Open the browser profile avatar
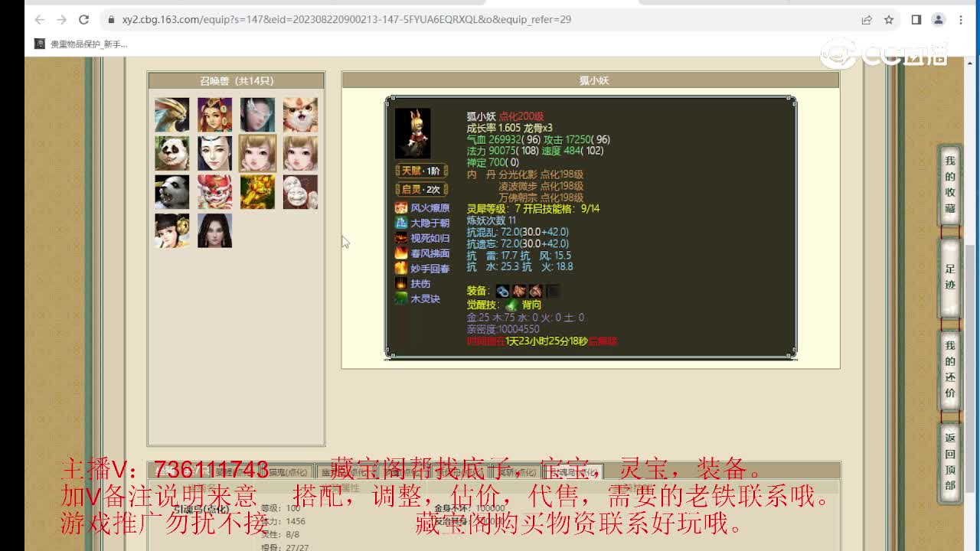This screenshot has height=551, width=980. pos(939,20)
